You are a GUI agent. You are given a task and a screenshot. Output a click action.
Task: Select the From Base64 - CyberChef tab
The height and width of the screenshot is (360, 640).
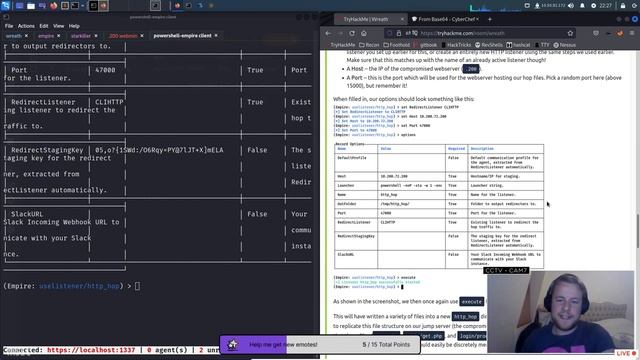(446, 19)
